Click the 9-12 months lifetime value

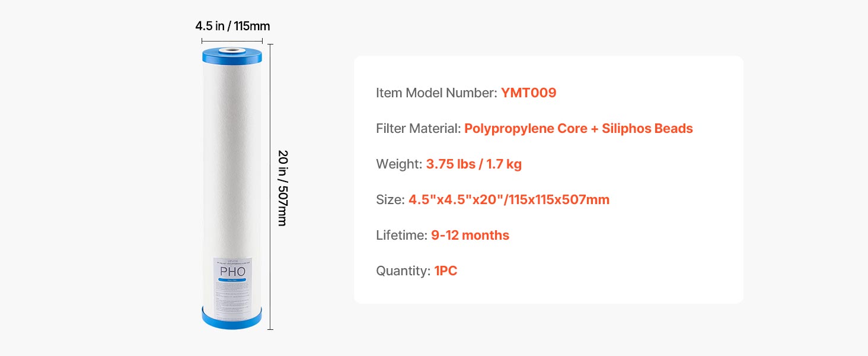(x=470, y=236)
